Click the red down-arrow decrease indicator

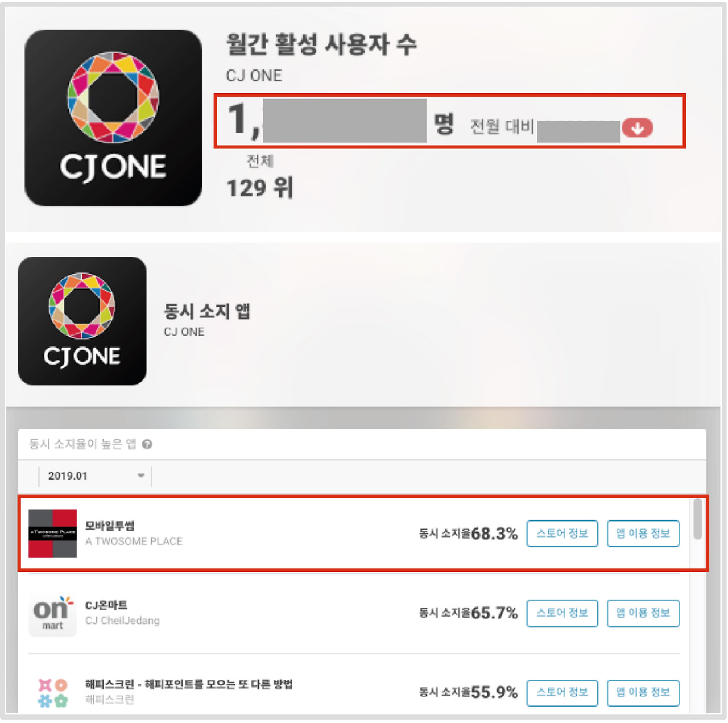coord(637,128)
